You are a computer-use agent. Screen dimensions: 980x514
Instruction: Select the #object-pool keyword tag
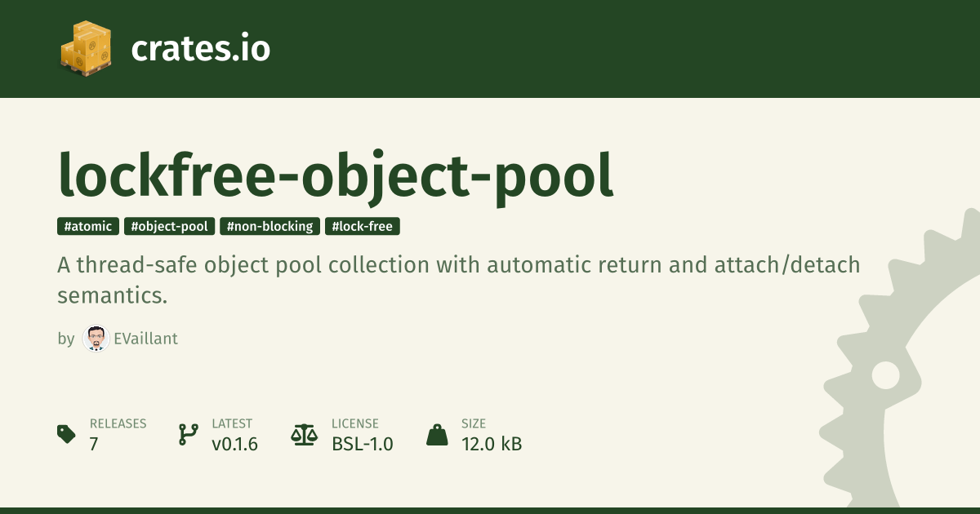[x=170, y=227]
